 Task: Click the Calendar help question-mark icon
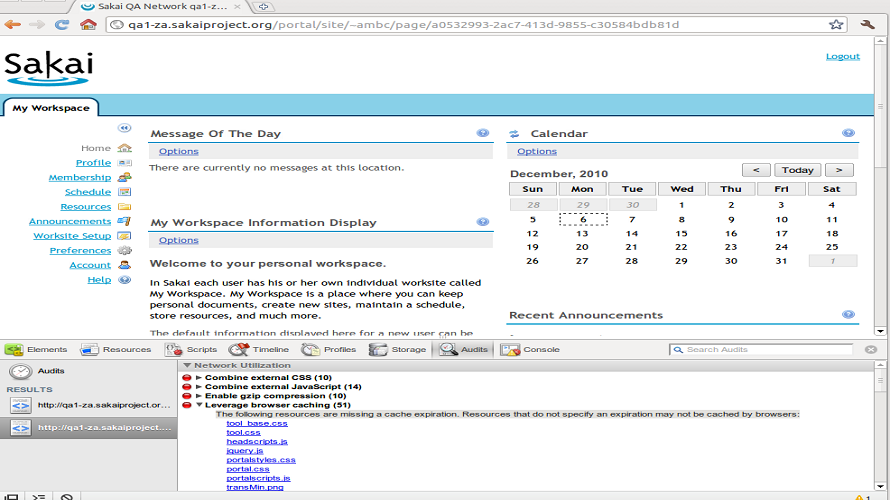[848, 133]
